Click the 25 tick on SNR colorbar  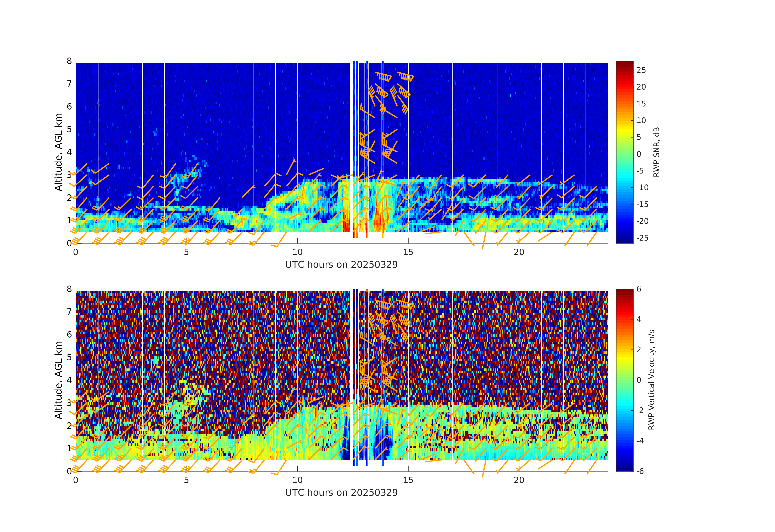pyautogui.click(x=641, y=70)
